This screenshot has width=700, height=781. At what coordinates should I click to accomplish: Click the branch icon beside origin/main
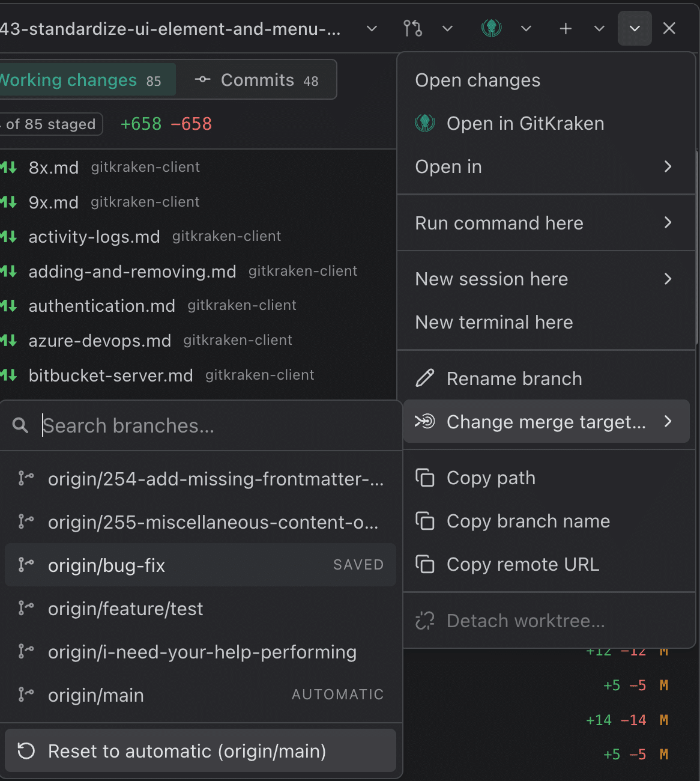25,694
